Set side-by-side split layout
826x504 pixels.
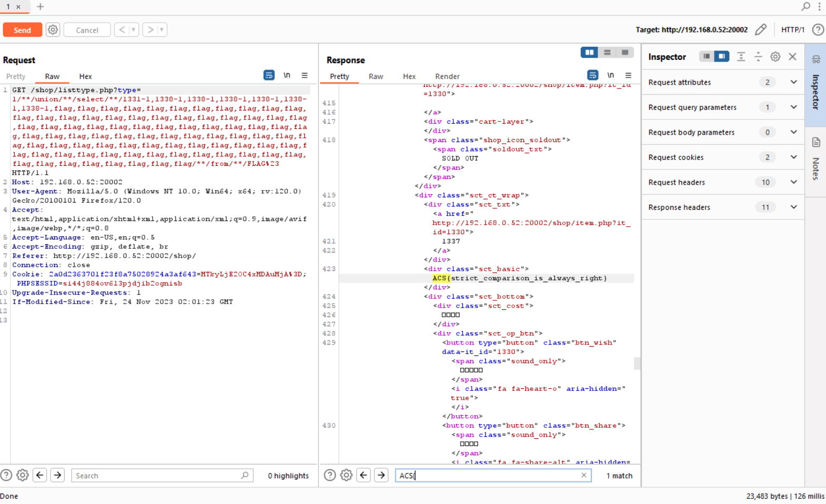(589, 53)
